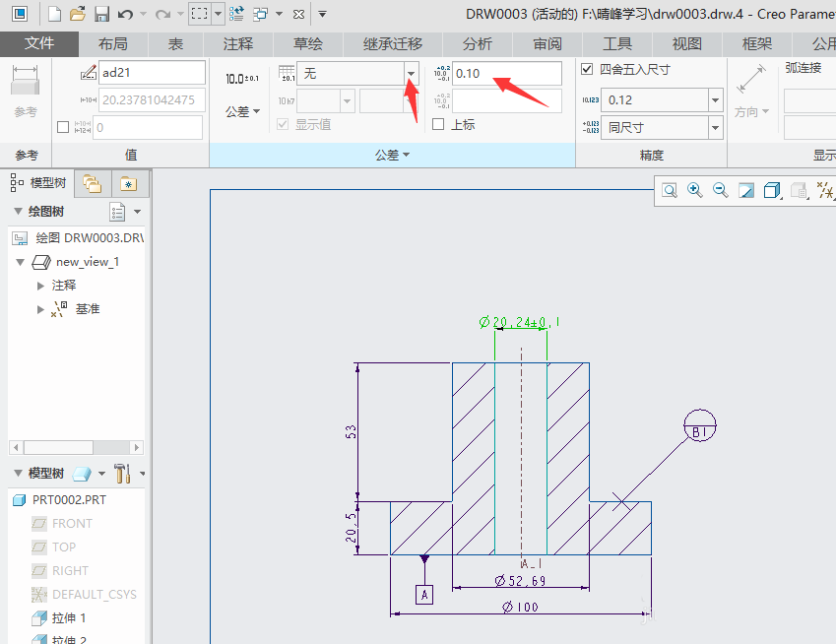Switch to the 草绘 ribbon tab
The height and width of the screenshot is (644, 836).
tap(307, 44)
